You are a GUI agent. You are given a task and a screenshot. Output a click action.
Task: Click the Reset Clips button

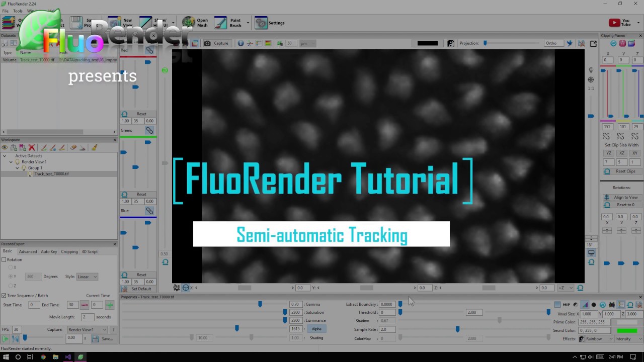tap(621, 171)
